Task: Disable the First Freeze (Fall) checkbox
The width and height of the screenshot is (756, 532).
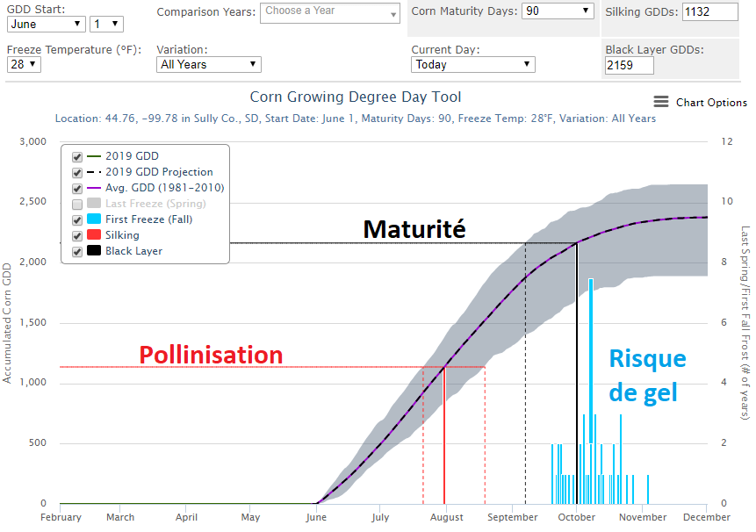Action: pyautogui.click(x=77, y=220)
